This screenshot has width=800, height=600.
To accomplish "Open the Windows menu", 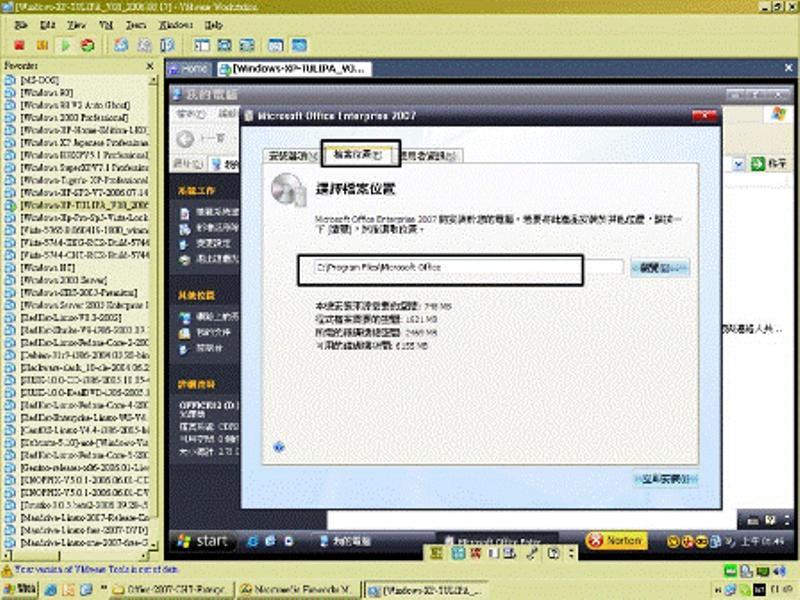I will click(x=176, y=25).
